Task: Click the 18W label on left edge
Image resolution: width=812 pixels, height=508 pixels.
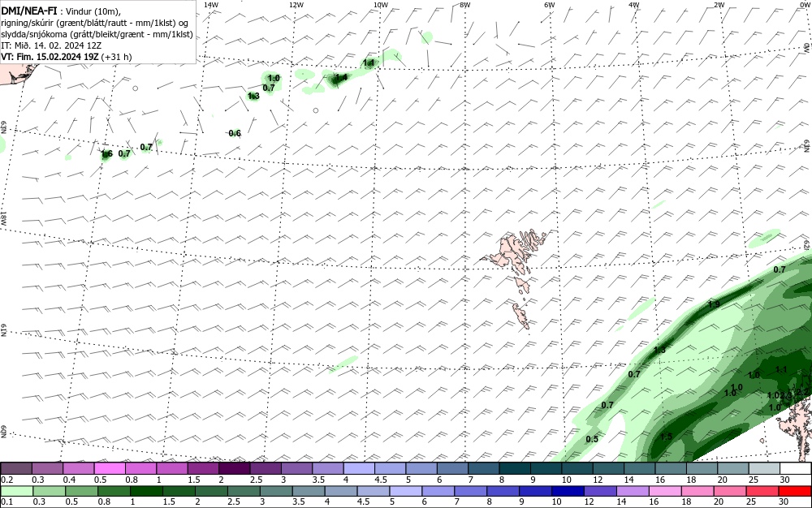Action: click(3, 217)
